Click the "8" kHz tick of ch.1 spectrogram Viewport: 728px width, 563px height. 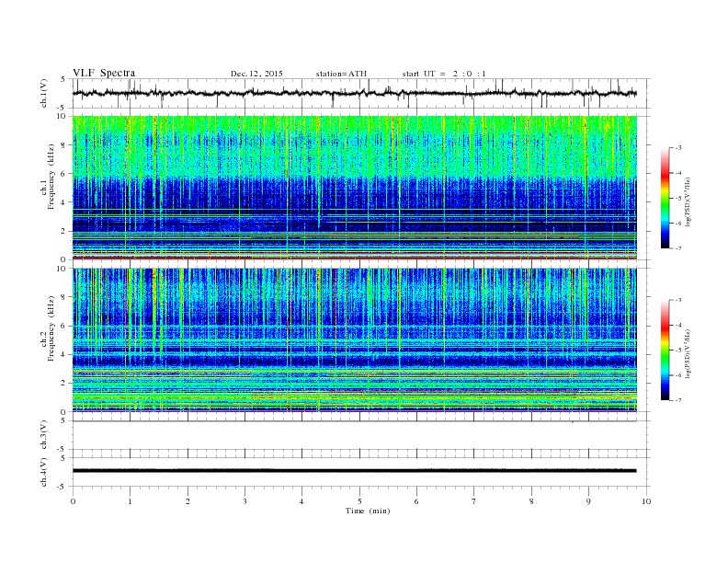[63, 145]
